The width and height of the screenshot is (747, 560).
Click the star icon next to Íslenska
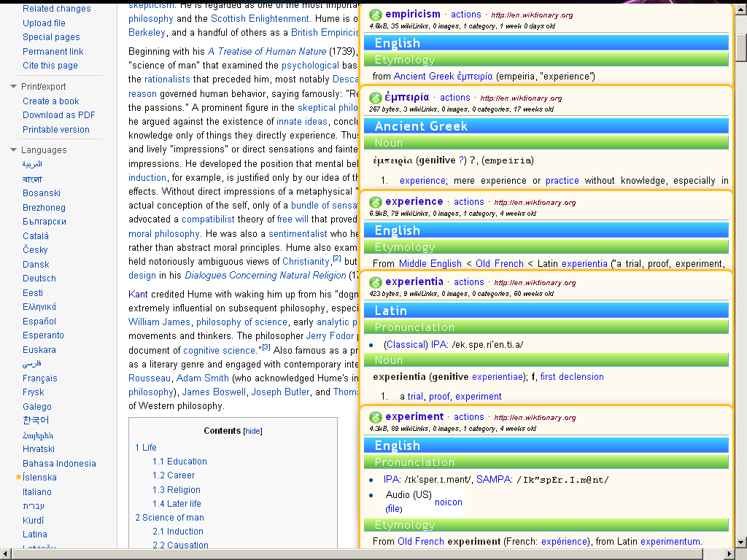coord(20,478)
